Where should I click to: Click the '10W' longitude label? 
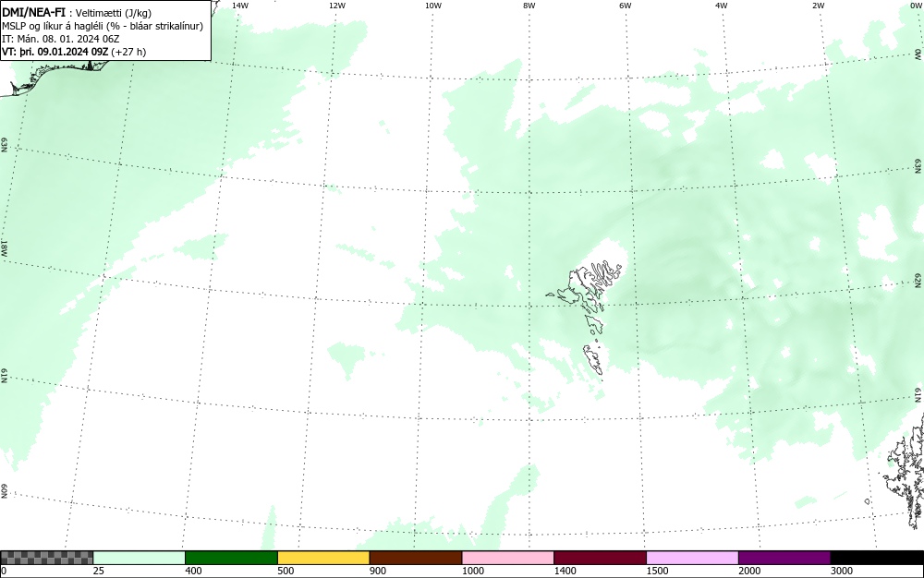tap(433, 6)
